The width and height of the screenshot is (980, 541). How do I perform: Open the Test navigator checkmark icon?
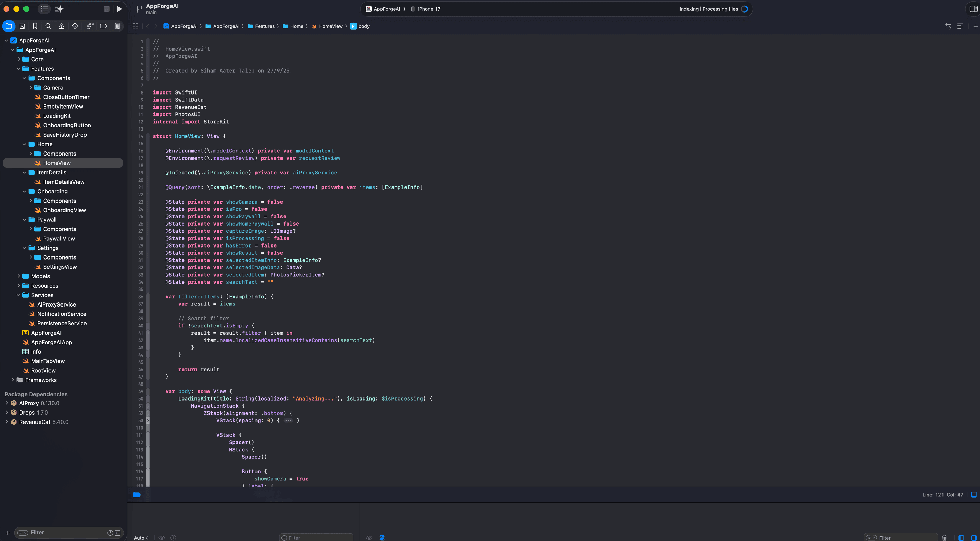[x=75, y=26]
